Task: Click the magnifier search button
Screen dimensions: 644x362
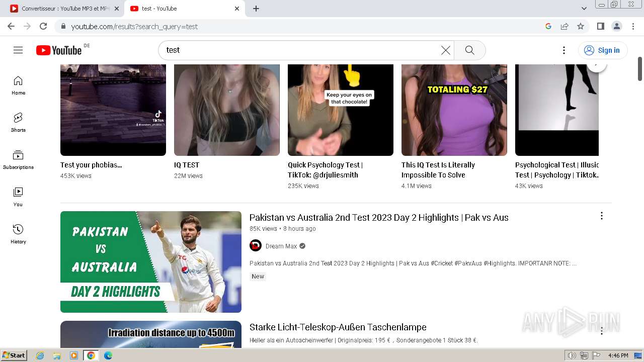Action: tap(470, 50)
